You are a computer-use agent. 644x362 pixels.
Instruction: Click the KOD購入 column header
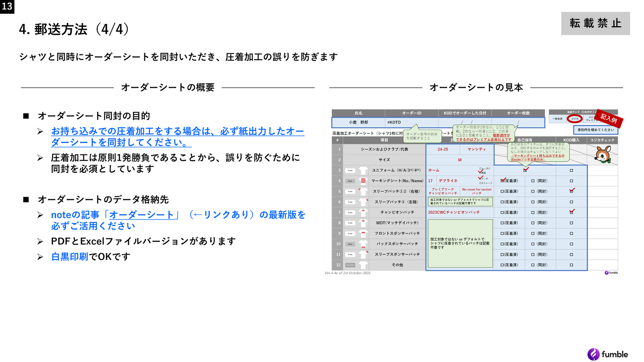coord(572,140)
